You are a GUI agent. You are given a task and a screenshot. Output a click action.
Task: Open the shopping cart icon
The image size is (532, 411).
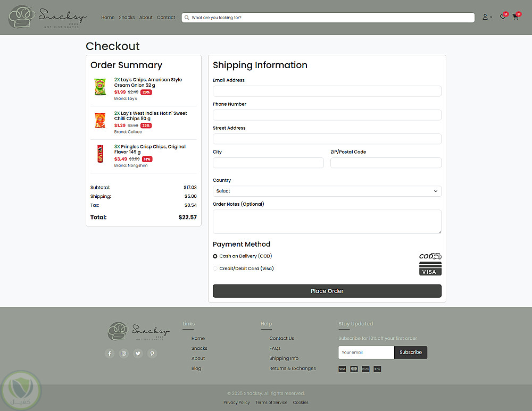click(516, 16)
